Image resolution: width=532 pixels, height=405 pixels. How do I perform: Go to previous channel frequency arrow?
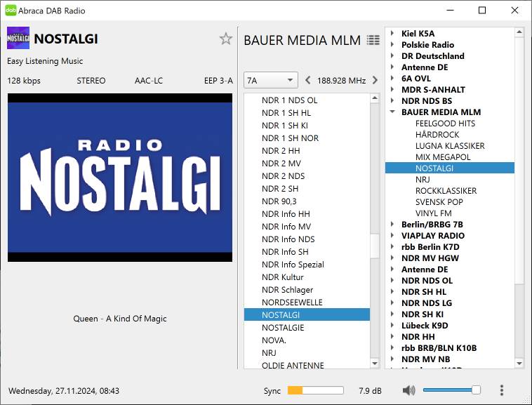[x=307, y=80]
